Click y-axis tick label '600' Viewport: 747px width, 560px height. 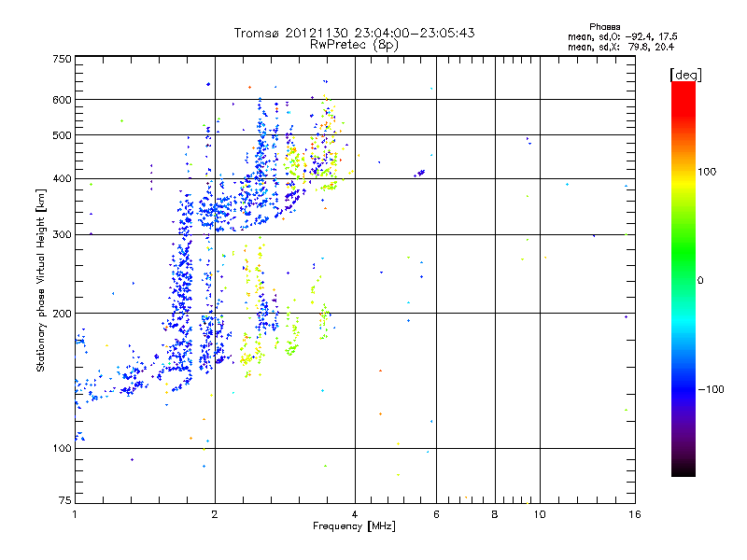(x=62, y=100)
